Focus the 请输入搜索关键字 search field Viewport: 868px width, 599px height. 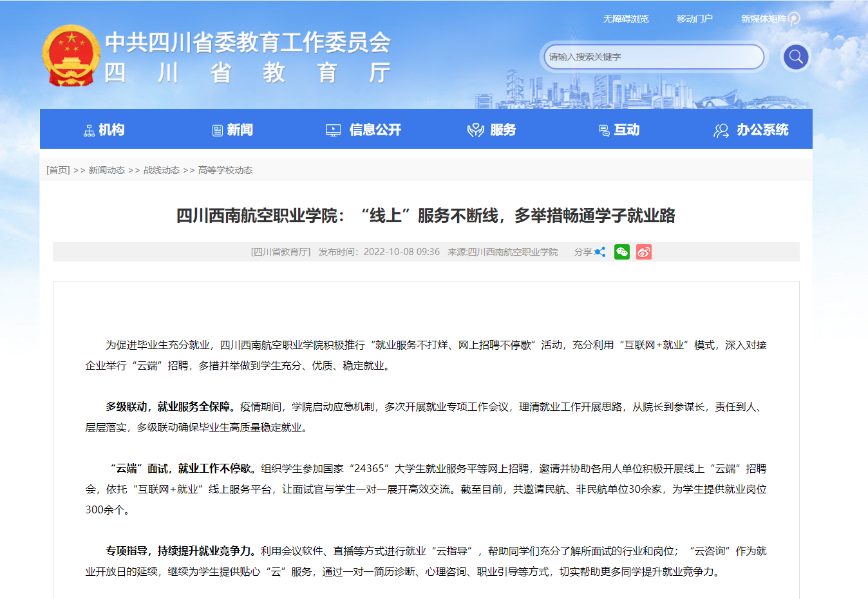pyautogui.click(x=654, y=57)
